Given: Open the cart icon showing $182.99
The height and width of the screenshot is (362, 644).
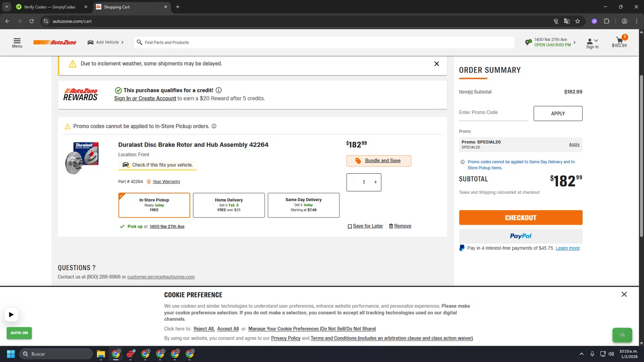Looking at the screenshot, I should point(619,42).
